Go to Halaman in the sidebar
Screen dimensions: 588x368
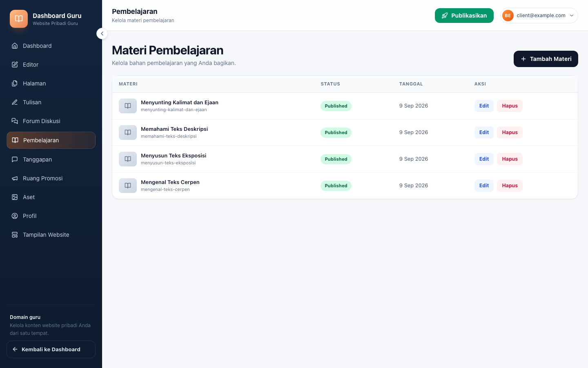51,83
